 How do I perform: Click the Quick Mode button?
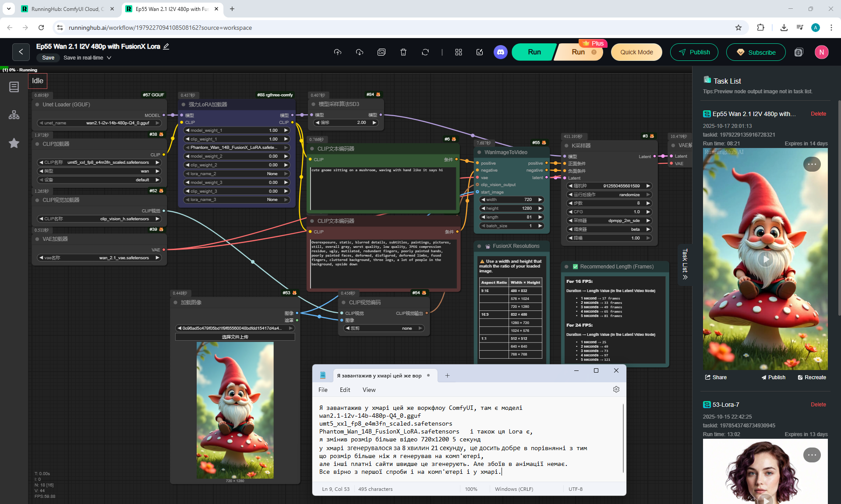click(x=636, y=52)
